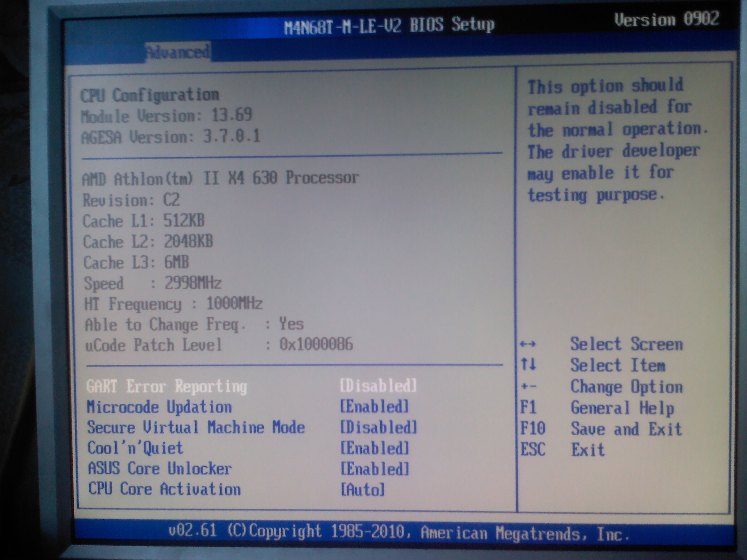Image resolution: width=747 pixels, height=560 pixels.
Task: Click the F10 Save and Exit key label
Action: click(x=533, y=428)
